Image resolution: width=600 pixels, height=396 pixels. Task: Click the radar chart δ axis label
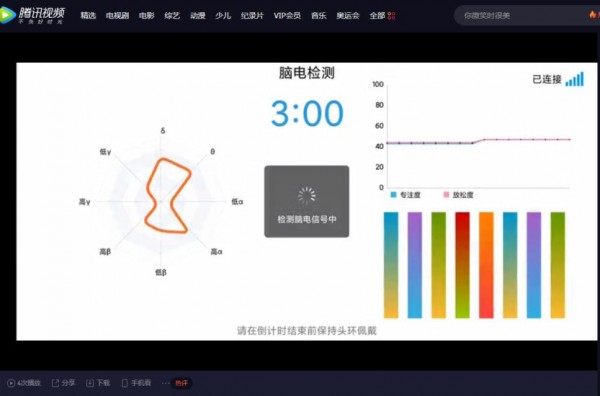163,131
